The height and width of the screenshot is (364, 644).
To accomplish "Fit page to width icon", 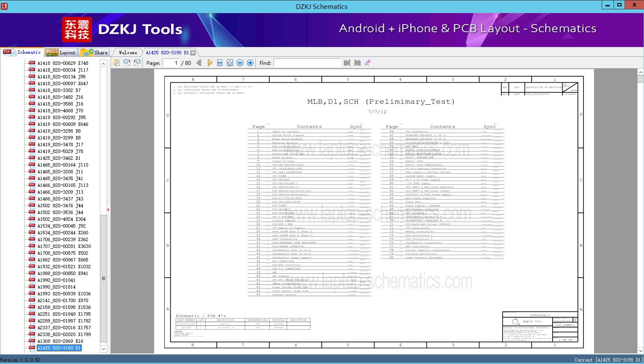I will tap(220, 63).
